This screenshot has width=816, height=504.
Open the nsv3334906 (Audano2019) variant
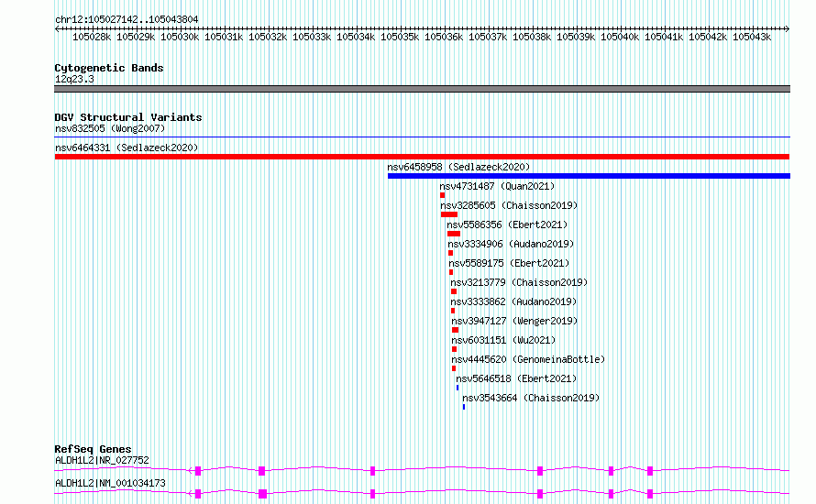[511, 244]
